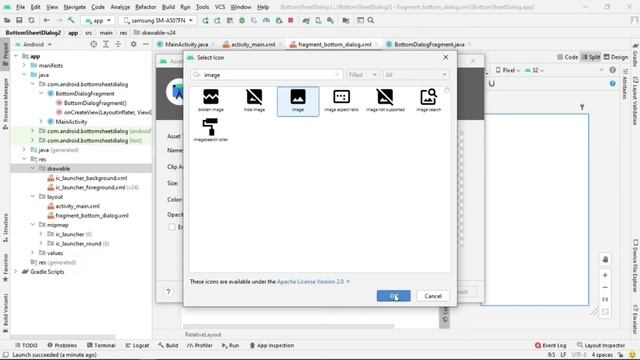Viewport: 640px width, 360px height.
Task: Select the image not supported icon
Action: pos(385,100)
